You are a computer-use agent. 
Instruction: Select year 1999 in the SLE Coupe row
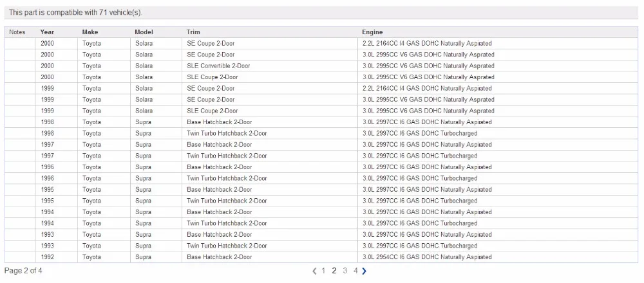(56, 111)
